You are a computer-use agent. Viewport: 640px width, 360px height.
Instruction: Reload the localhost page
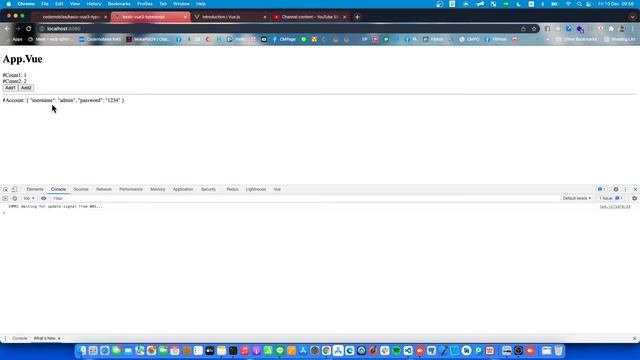point(29,29)
